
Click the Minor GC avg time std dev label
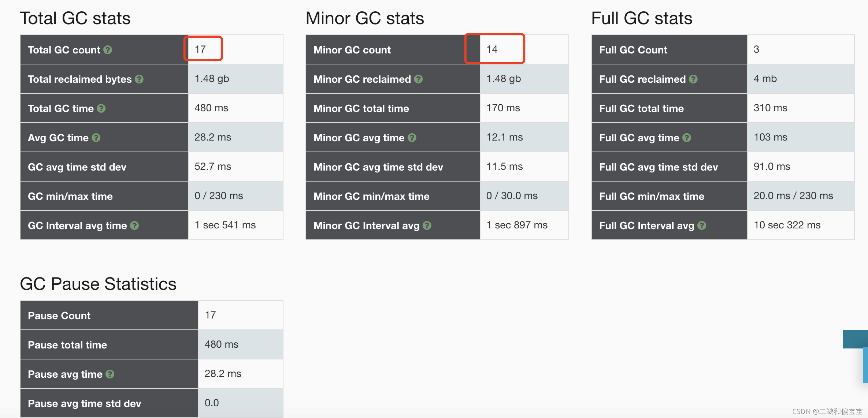click(x=378, y=167)
